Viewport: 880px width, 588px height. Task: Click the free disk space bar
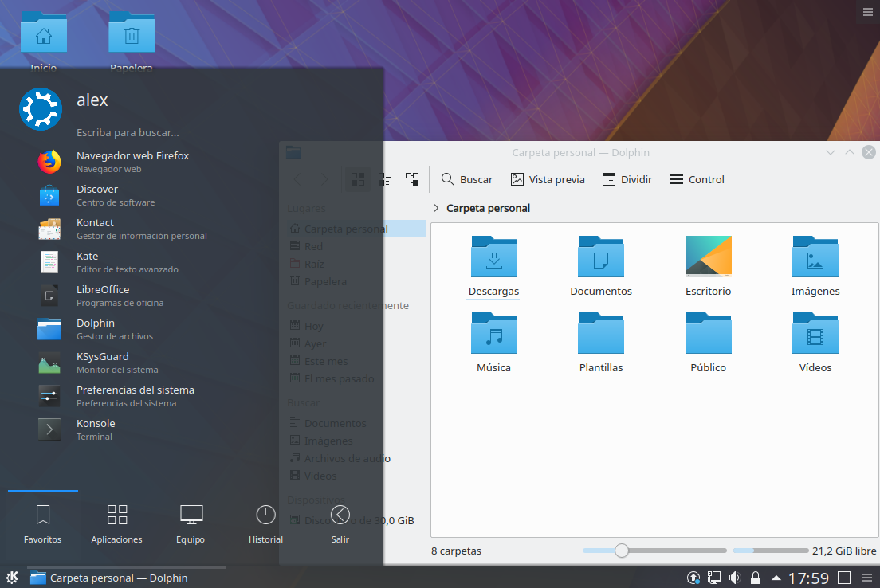771,551
